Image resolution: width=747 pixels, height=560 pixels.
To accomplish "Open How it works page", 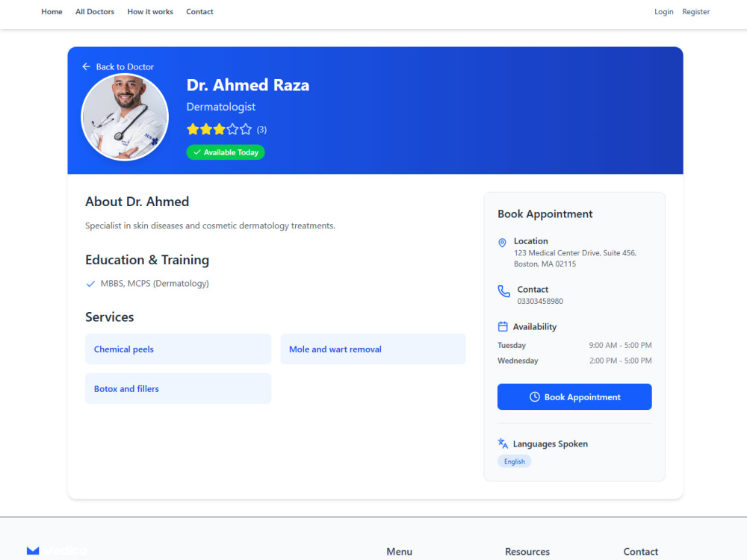I will tap(150, 11).
